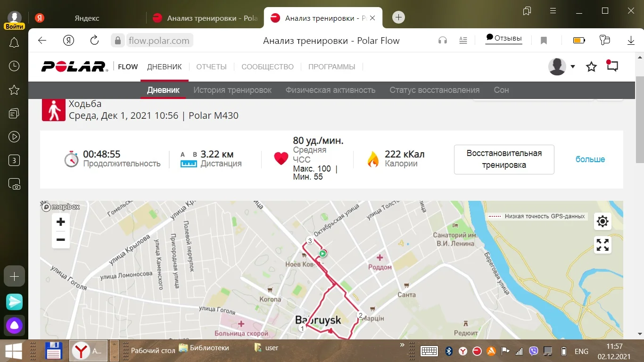This screenshot has height=362, width=644.
Task: Open browser downloads arrow icon
Action: coord(631,41)
